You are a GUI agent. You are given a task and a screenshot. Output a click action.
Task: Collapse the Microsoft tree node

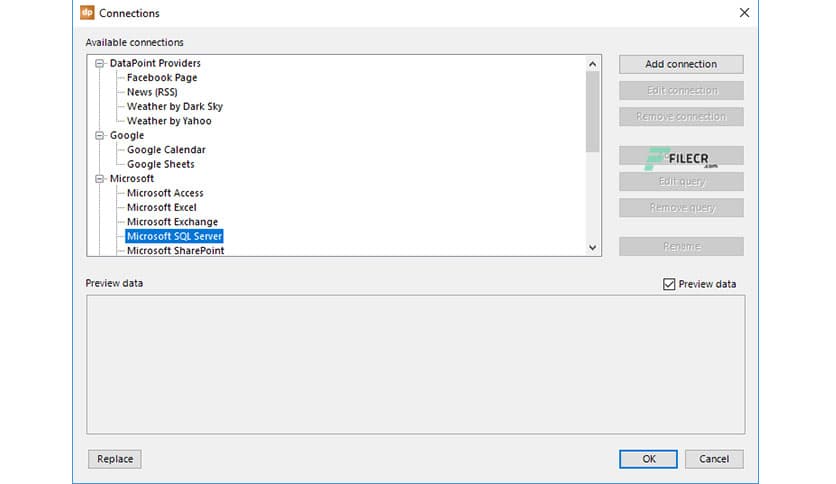tap(100, 179)
